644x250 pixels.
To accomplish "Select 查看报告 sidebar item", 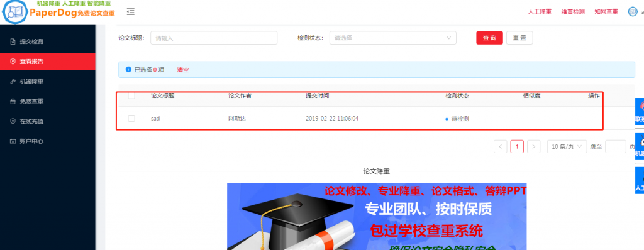I will coord(48,62).
